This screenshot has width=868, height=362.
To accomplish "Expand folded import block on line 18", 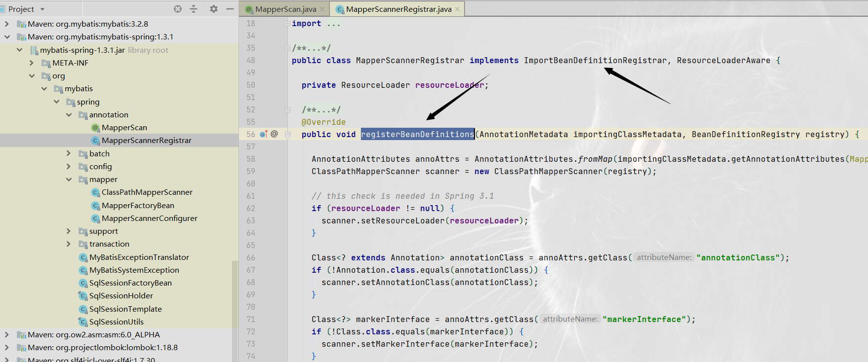I will [287, 24].
